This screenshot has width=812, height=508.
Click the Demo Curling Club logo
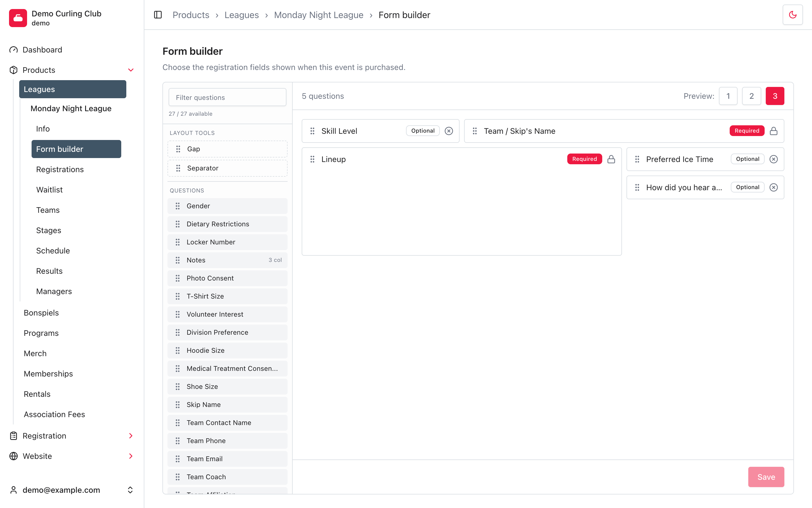tap(18, 18)
